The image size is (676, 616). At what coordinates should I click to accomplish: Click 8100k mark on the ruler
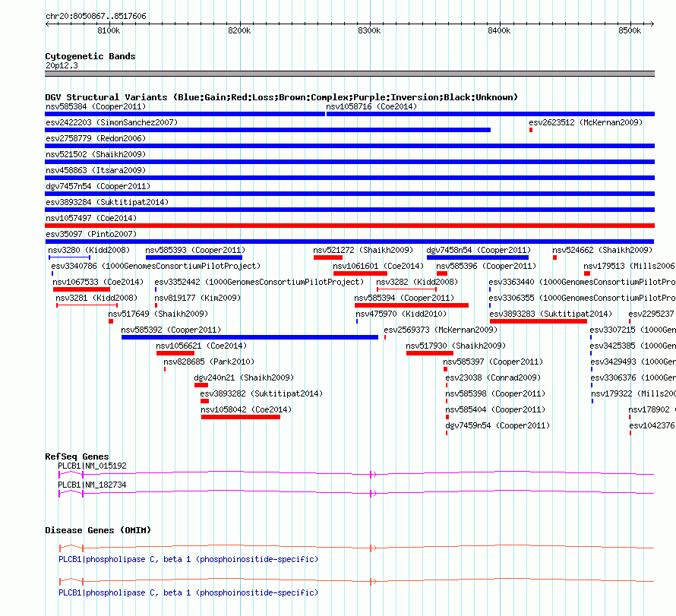tap(109, 30)
